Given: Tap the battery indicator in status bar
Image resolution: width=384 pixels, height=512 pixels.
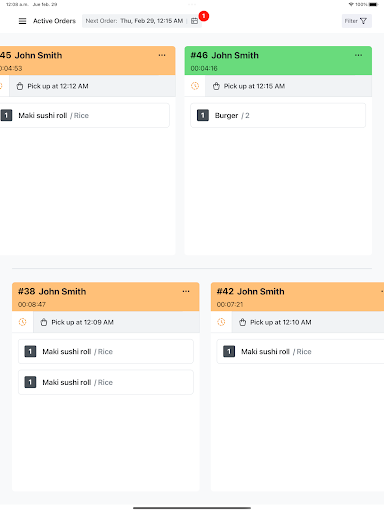Looking at the screenshot, I should (x=374, y=4).
